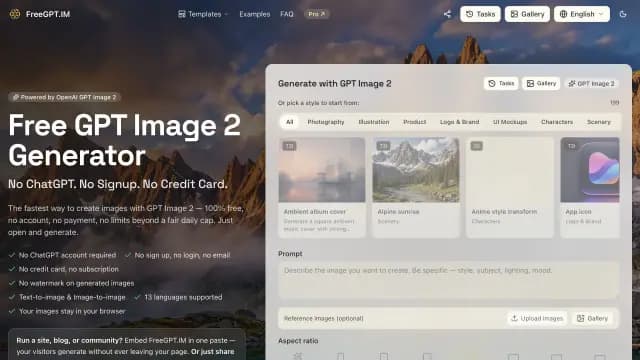
Task: Click '13 languages supported' text
Action: point(183,297)
